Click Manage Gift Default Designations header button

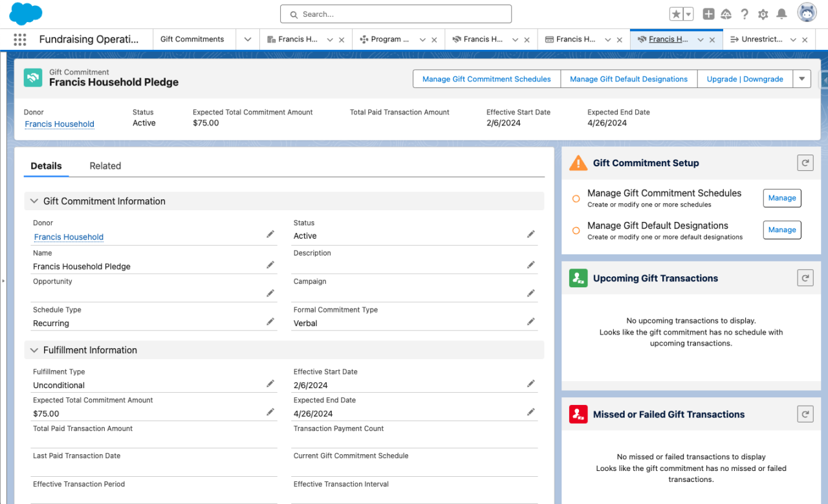(629, 79)
